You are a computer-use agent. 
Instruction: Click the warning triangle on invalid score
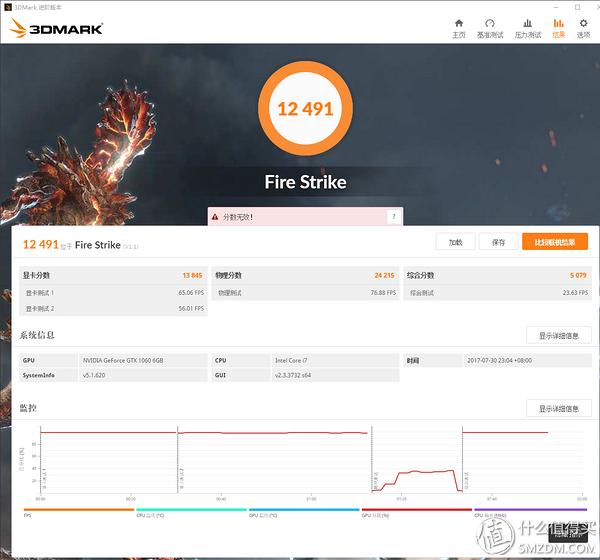tap(215, 217)
